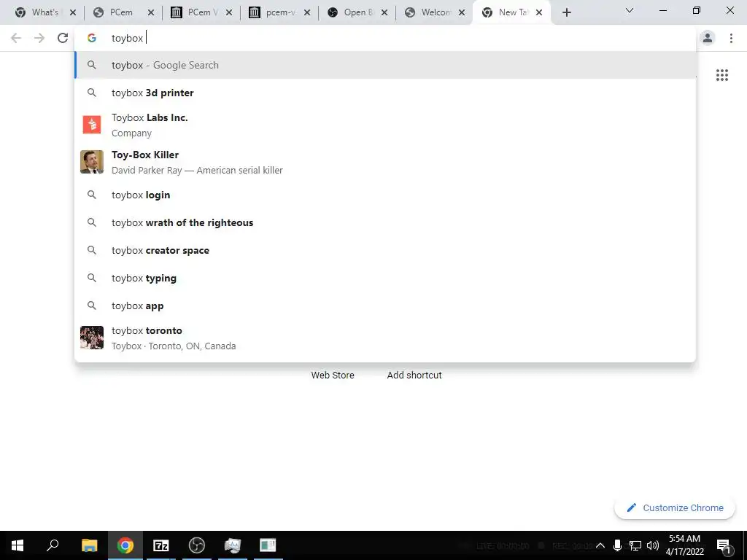Open the notification center icon
The width and height of the screenshot is (747, 560).
pos(724,545)
